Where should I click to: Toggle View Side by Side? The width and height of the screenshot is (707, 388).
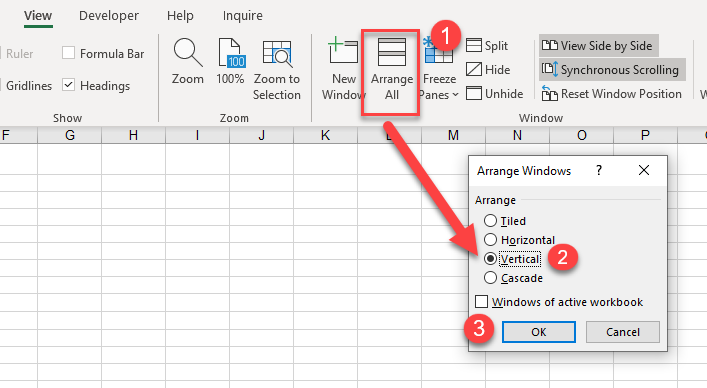tap(598, 46)
